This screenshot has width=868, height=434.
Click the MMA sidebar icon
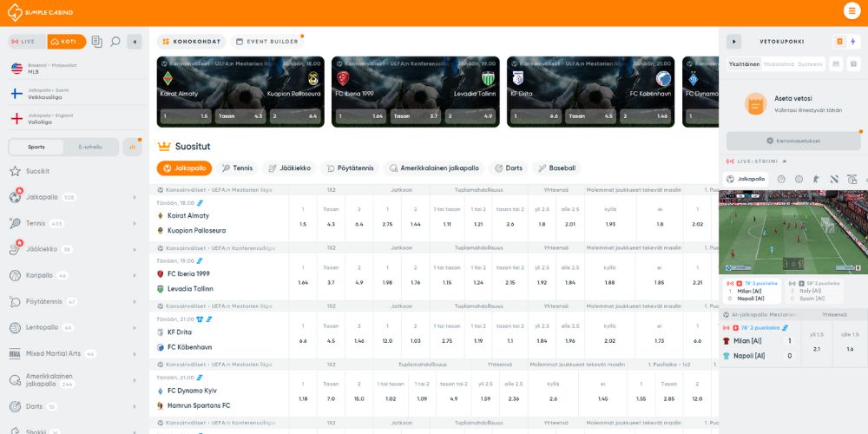[16, 354]
